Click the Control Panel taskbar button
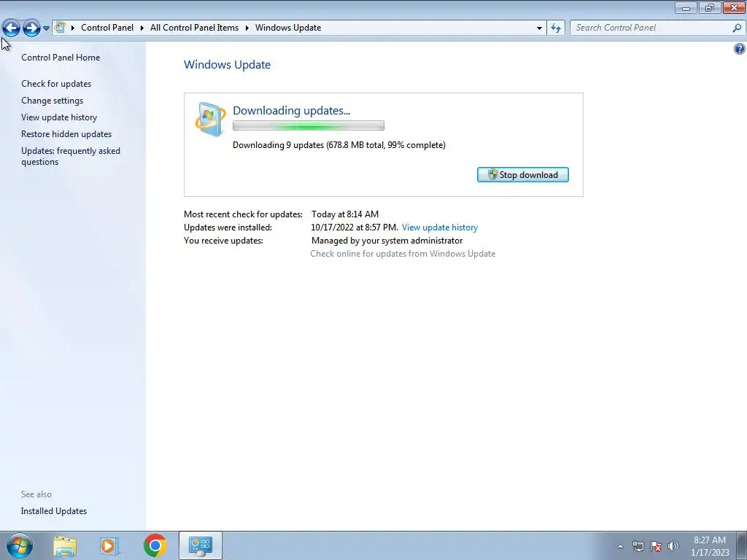The image size is (747, 560). 200,545
